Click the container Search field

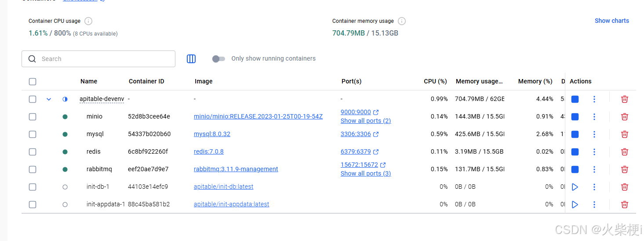tap(98, 59)
